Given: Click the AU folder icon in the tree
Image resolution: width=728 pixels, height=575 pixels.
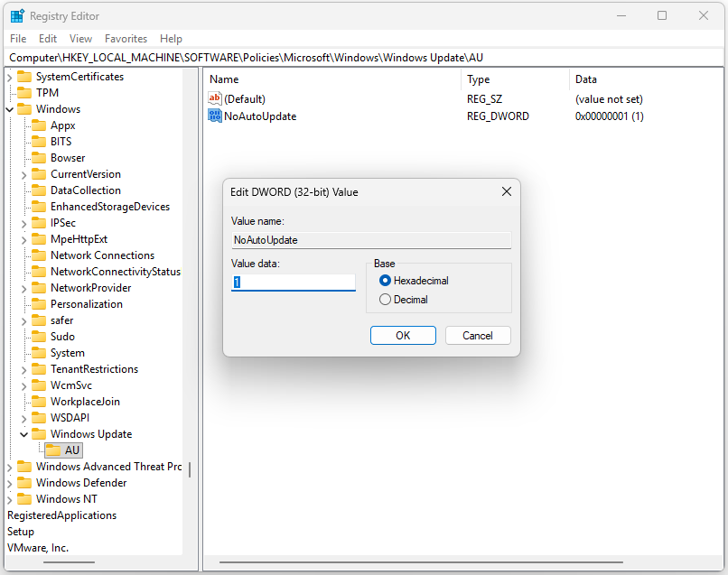Looking at the screenshot, I should point(53,450).
